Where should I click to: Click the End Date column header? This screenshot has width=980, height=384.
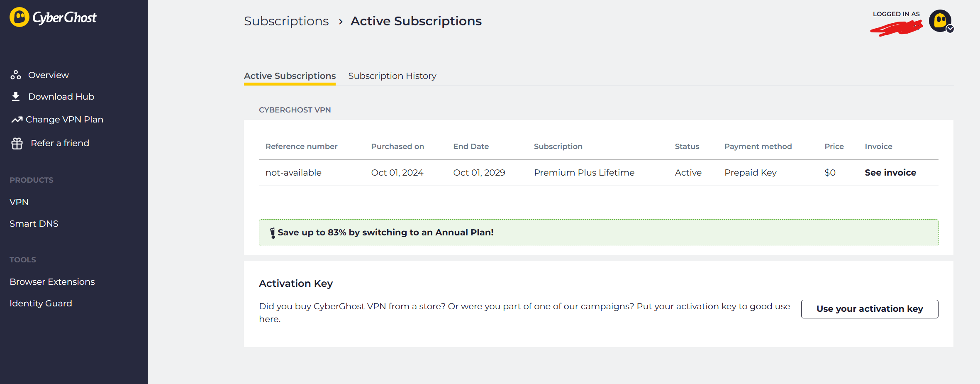(471, 147)
